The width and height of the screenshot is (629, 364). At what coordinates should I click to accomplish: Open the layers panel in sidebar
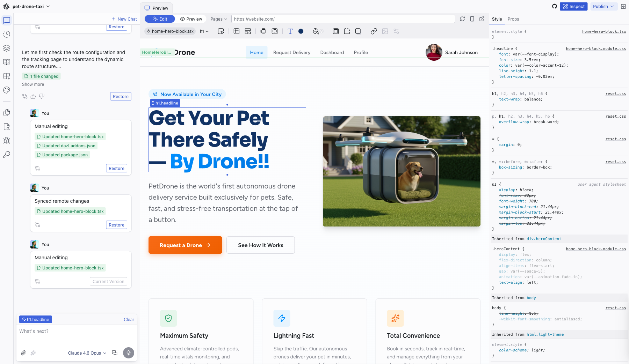pos(7,48)
